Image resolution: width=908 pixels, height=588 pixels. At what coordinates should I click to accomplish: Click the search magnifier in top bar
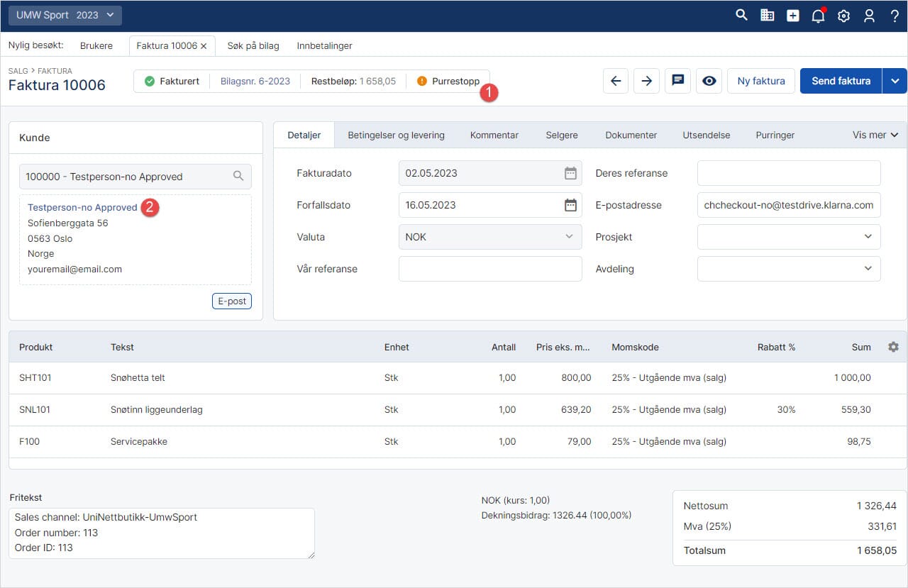tap(741, 15)
